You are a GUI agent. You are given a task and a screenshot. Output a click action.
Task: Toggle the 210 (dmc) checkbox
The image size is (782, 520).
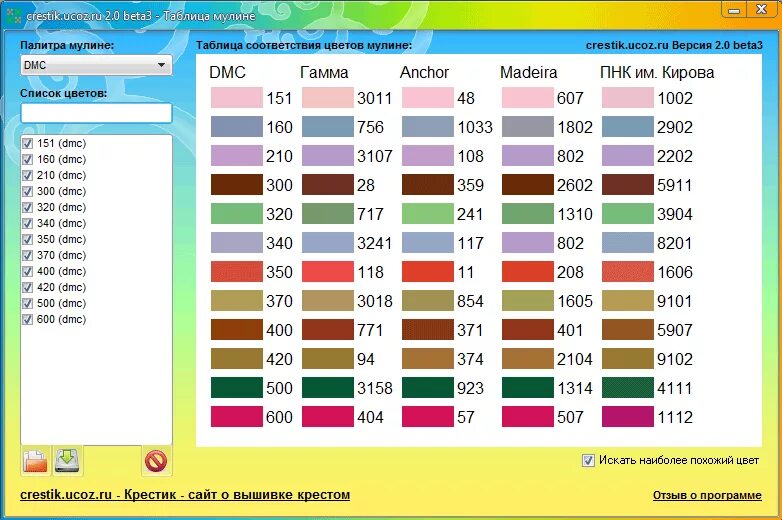click(x=27, y=175)
